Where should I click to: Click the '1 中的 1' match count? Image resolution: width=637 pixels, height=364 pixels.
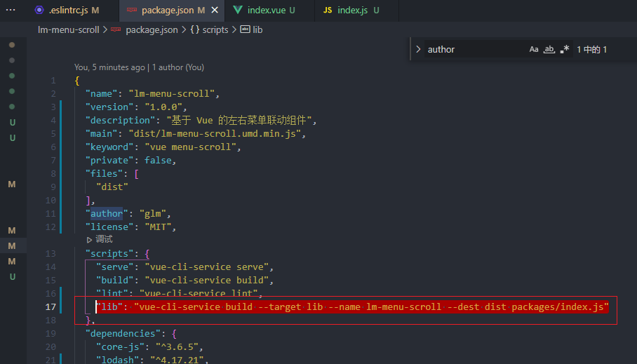pyautogui.click(x=592, y=50)
